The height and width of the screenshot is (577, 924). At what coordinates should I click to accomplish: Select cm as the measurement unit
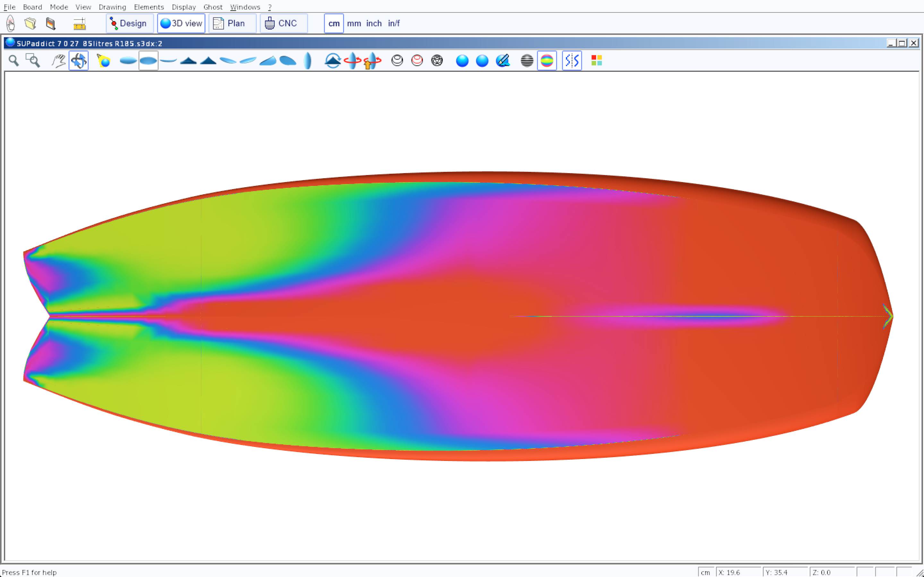[x=334, y=24]
